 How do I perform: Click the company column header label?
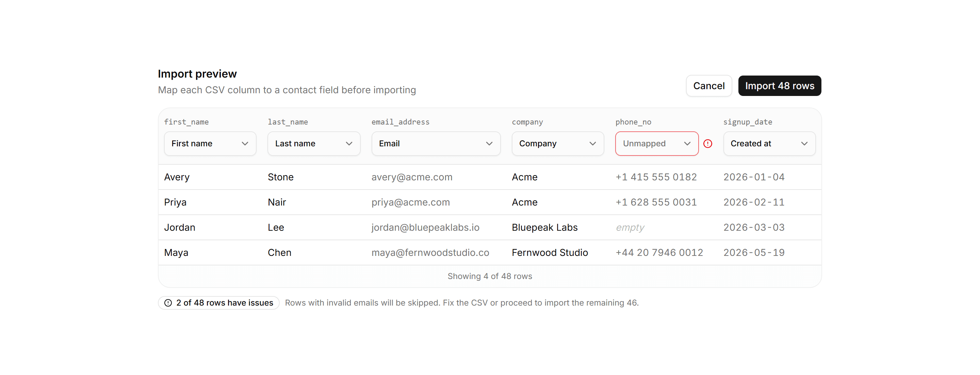click(527, 122)
